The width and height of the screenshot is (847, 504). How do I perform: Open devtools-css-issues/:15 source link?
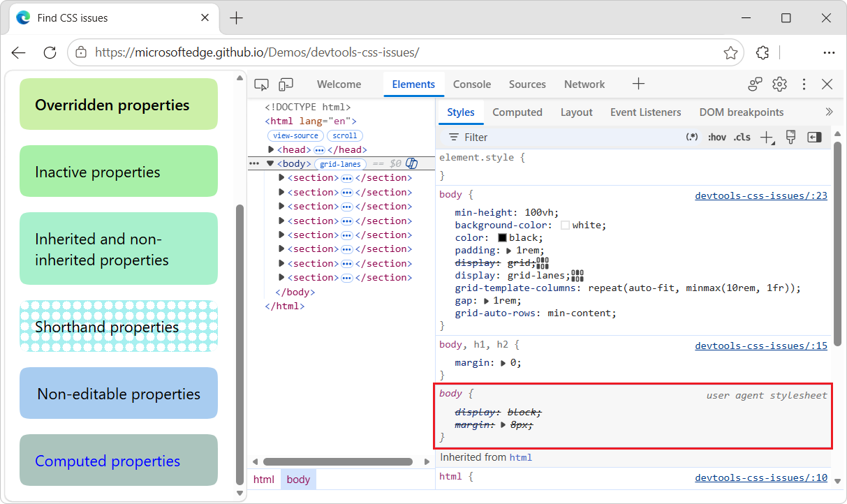761,346
